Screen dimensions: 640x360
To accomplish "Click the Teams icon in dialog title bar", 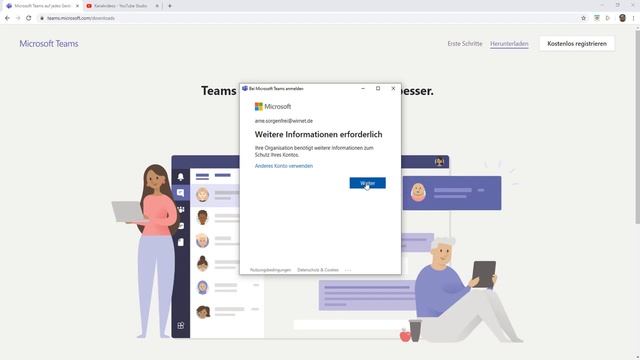I will click(x=245, y=88).
